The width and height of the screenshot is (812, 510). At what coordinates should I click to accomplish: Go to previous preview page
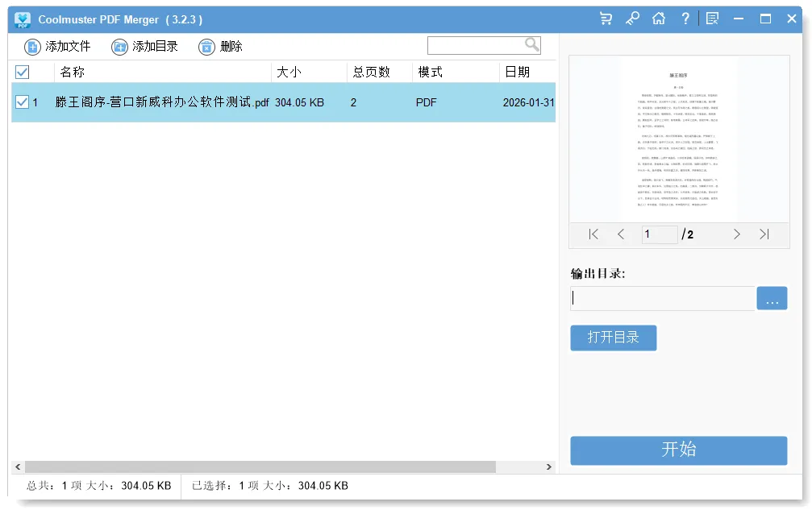(x=621, y=234)
